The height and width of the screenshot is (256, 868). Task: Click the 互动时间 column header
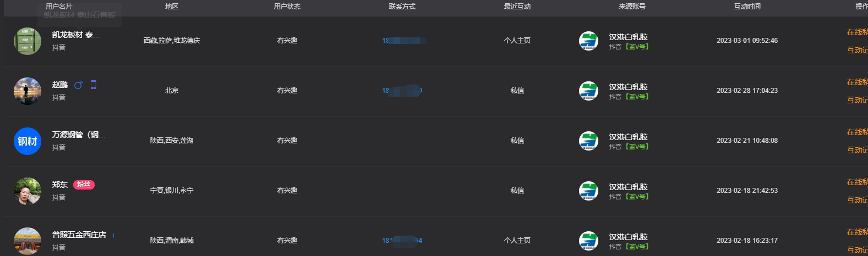click(747, 7)
